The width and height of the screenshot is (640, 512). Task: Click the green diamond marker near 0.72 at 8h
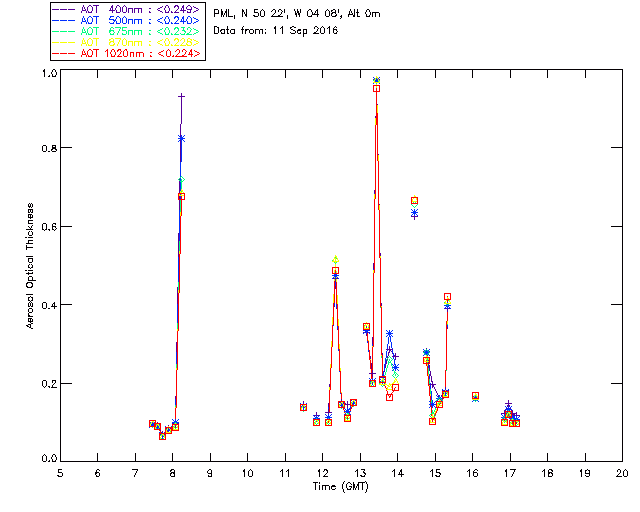click(181, 180)
